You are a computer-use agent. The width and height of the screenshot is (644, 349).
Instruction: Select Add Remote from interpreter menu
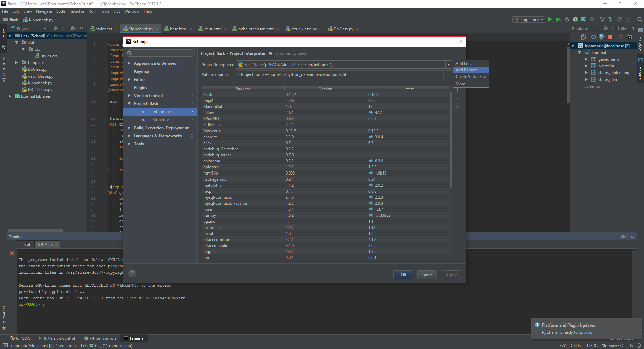coord(467,70)
